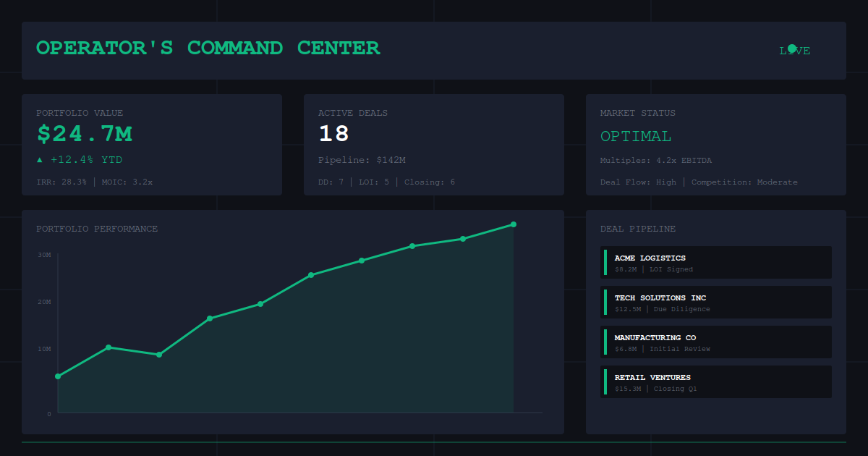Click the 10M axis label
Viewport: 868px width, 456px height.
point(44,349)
